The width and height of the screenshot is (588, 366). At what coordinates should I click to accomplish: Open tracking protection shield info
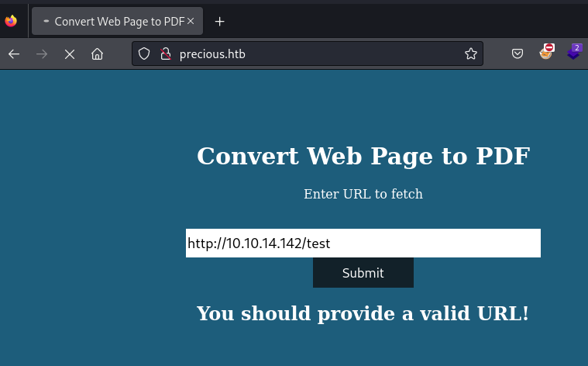pyautogui.click(x=144, y=54)
